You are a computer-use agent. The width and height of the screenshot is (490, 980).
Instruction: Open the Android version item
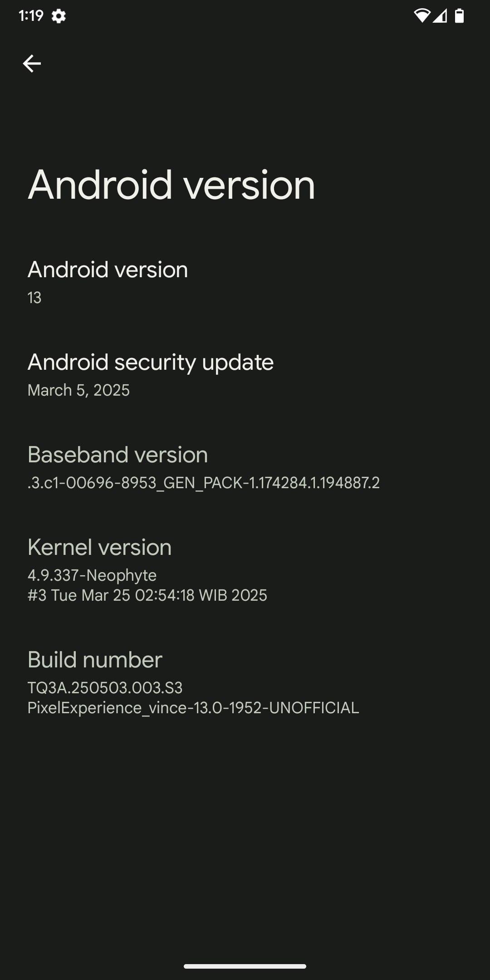point(245,282)
